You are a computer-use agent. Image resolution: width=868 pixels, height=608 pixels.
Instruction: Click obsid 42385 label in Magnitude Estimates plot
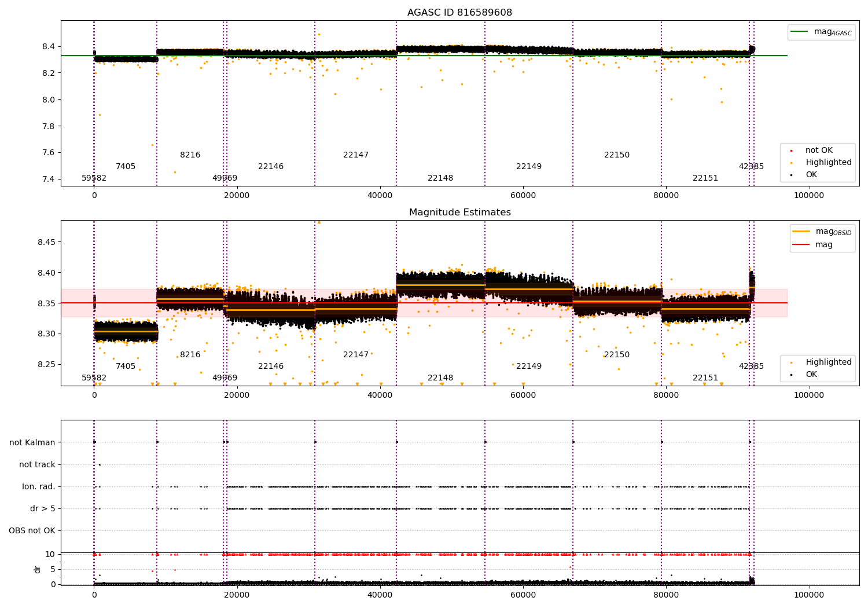point(751,367)
